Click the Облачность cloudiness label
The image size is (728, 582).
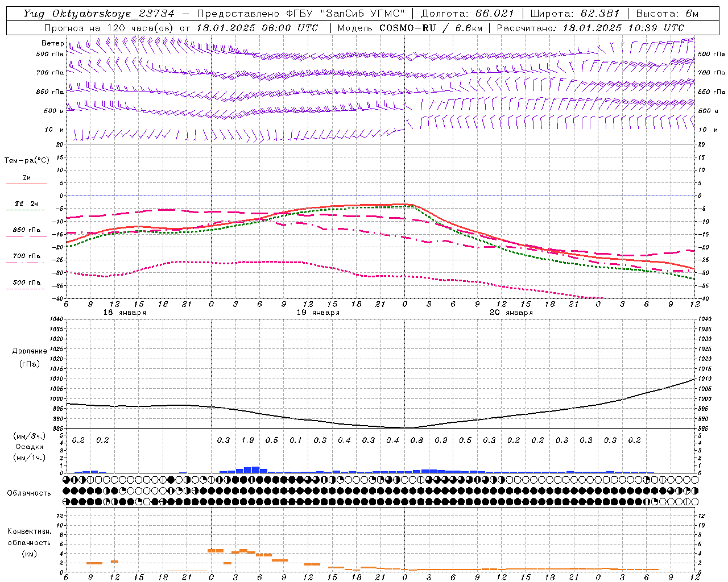click(x=29, y=493)
